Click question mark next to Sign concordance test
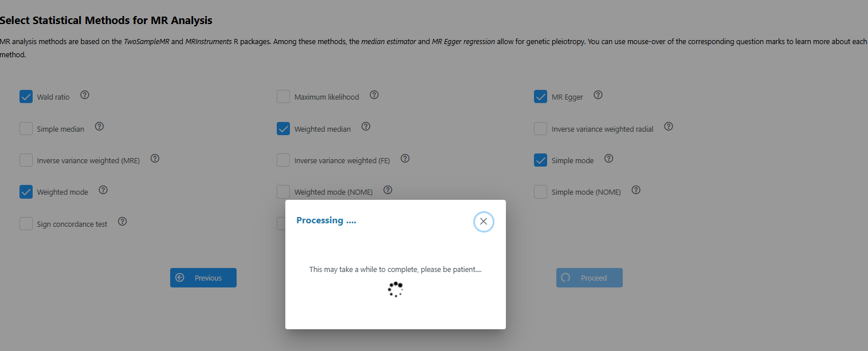Viewport: 868px width, 351px height. click(x=123, y=222)
